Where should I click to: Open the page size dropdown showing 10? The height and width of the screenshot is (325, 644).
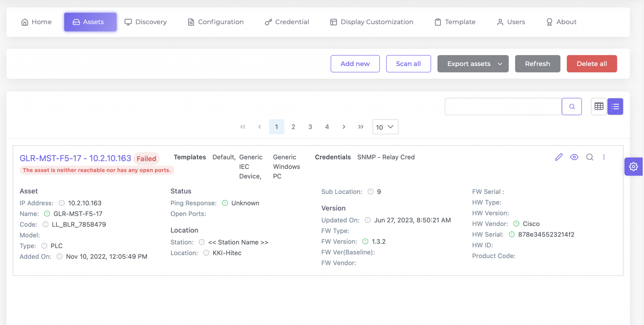click(x=385, y=127)
